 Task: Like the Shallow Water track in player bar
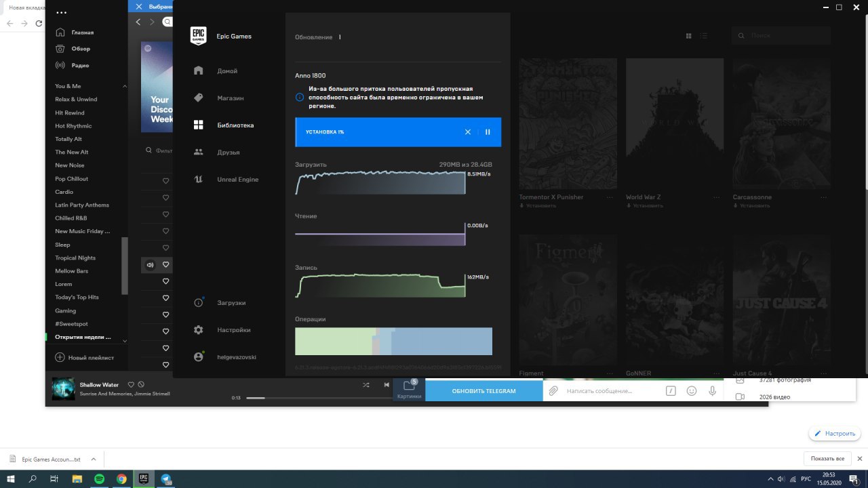[x=131, y=384]
